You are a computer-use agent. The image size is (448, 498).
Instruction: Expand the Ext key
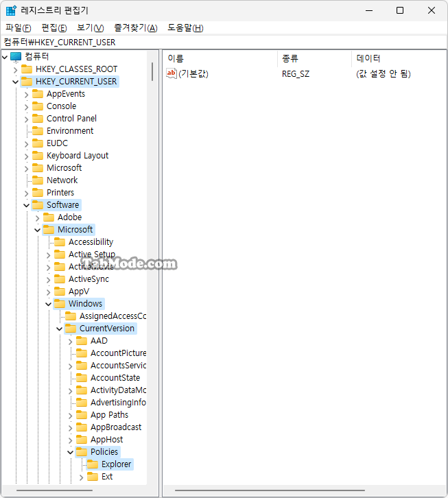[82, 477]
